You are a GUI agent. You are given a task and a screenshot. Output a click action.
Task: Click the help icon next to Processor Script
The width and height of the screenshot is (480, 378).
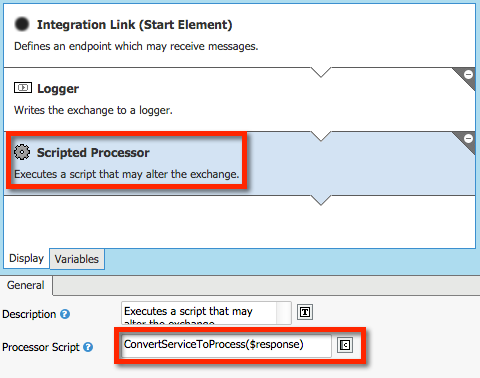pos(88,347)
